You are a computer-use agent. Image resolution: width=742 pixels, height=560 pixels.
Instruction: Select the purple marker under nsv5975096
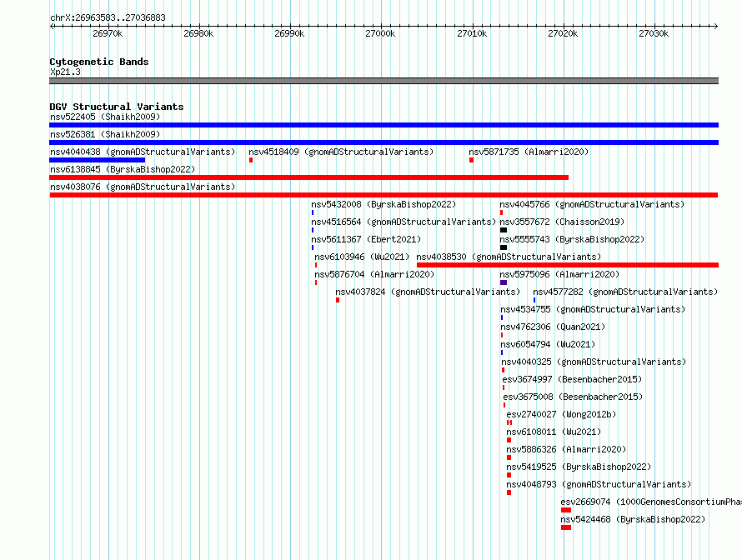tap(504, 282)
